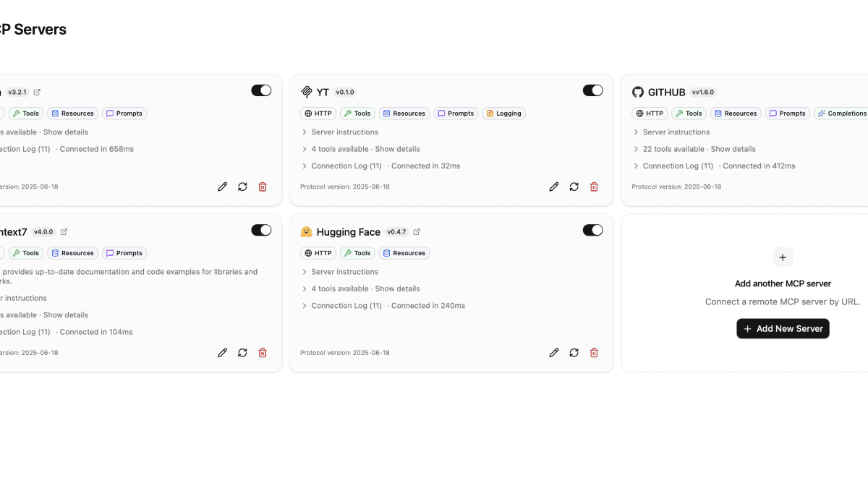Show details in the v4.0.0 Context7 card

pyautogui.click(x=66, y=315)
